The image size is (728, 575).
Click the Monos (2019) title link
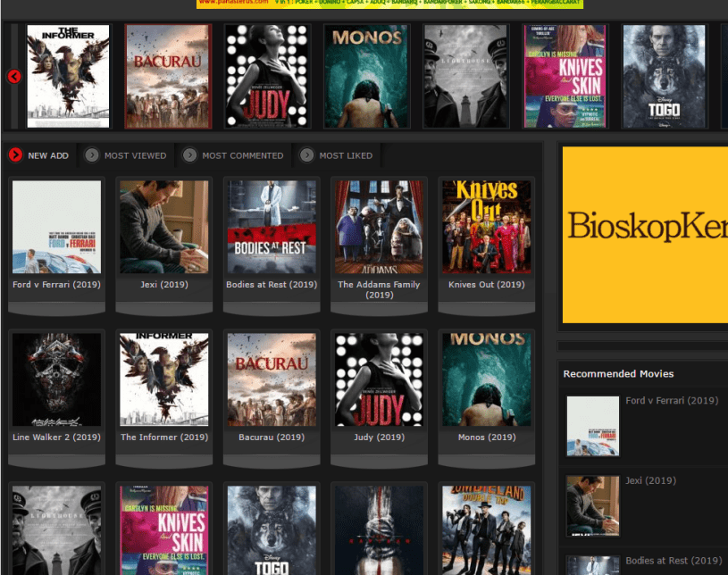[x=486, y=437]
